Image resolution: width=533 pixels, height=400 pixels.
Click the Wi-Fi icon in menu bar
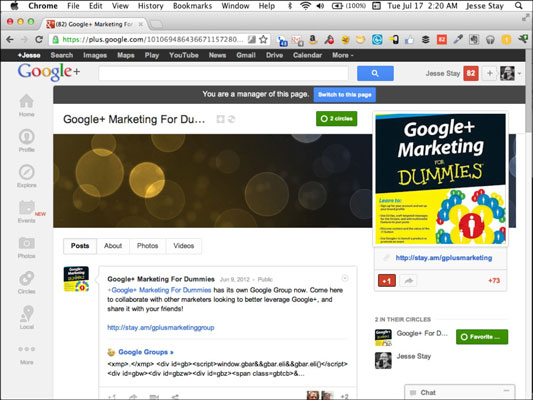coord(306,6)
